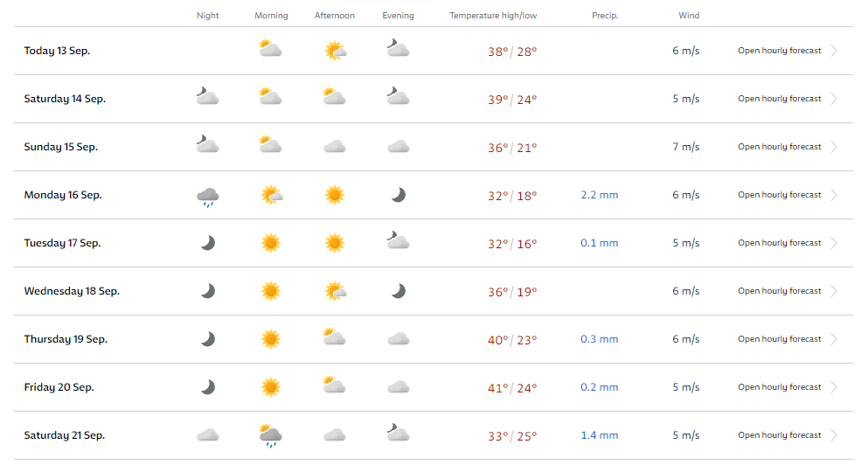Click Monday's 2.2 mm precipitation value
Image resolution: width=868 pixels, height=472 pixels.
(x=600, y=195)
